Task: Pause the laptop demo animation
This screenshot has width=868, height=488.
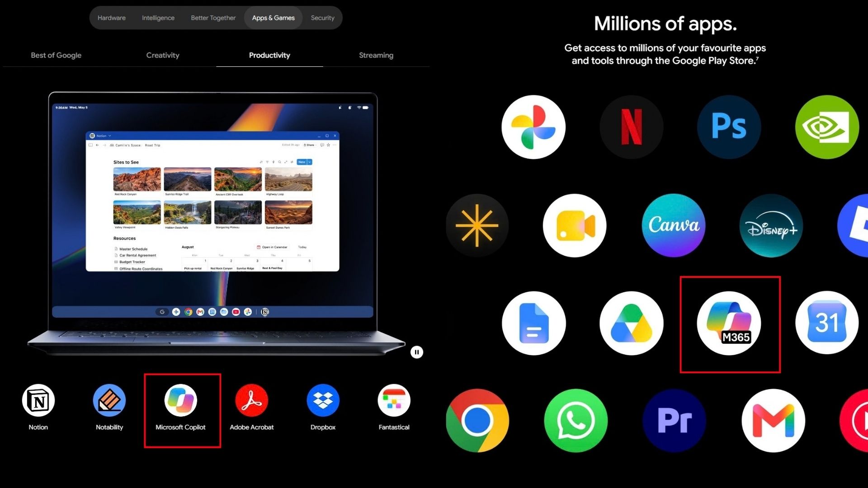Action: (417, 352)
